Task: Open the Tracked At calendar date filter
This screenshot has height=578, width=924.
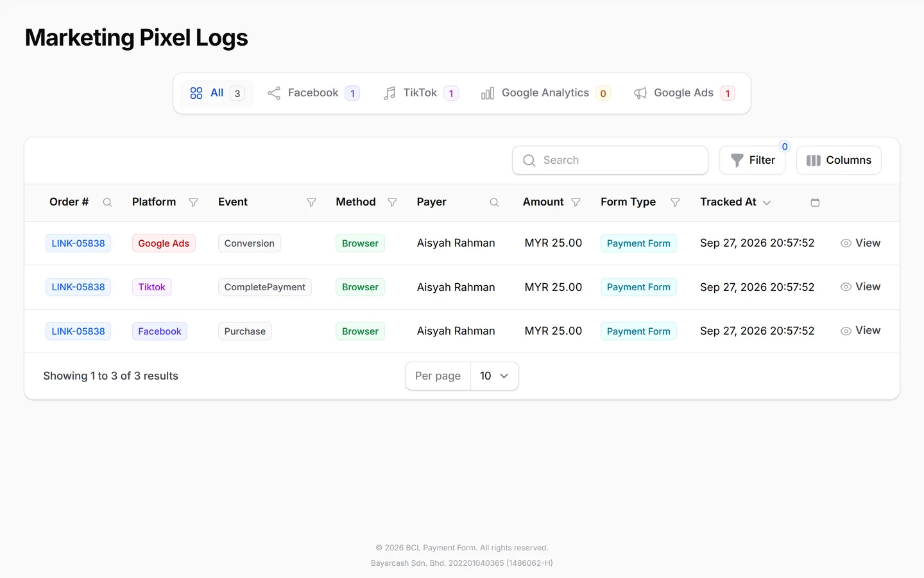Action: coord(815,202)
